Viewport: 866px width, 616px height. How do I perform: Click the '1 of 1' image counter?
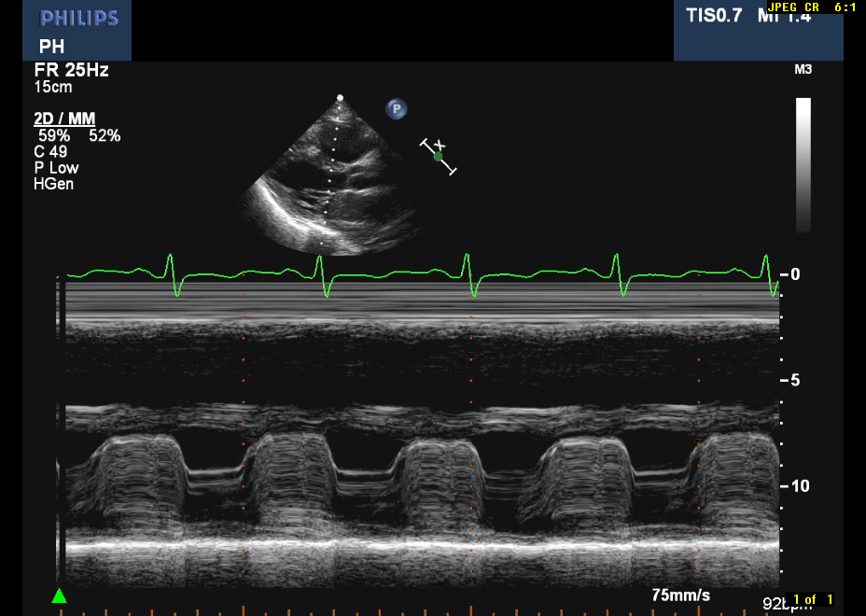coord(812,599)
